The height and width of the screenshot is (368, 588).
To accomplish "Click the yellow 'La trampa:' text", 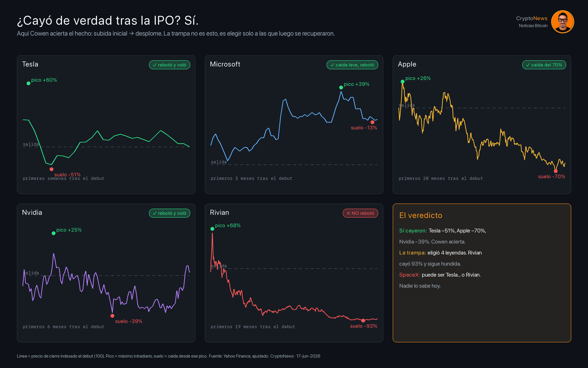I will pos(412,253).
